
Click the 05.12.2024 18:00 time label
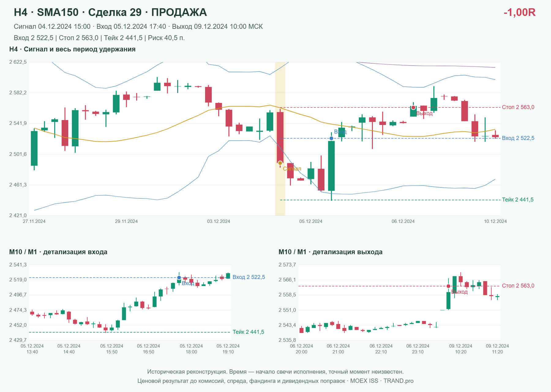[x=191, y=349]
